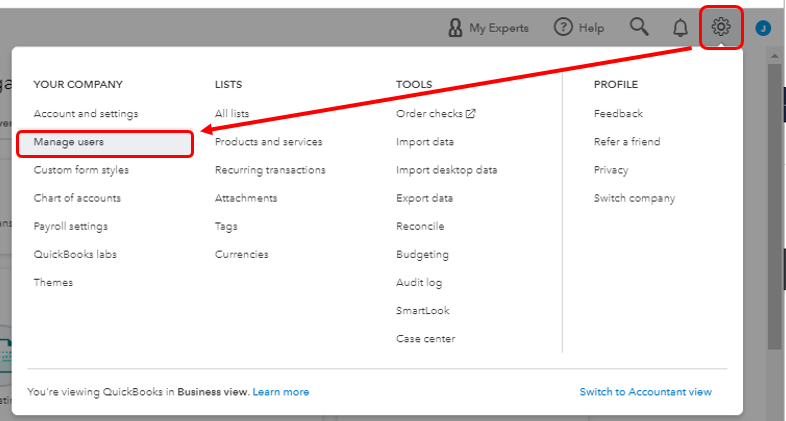Screen dimensions: 786x421
Task: Open Account and settings
Action: click(85, 114)
